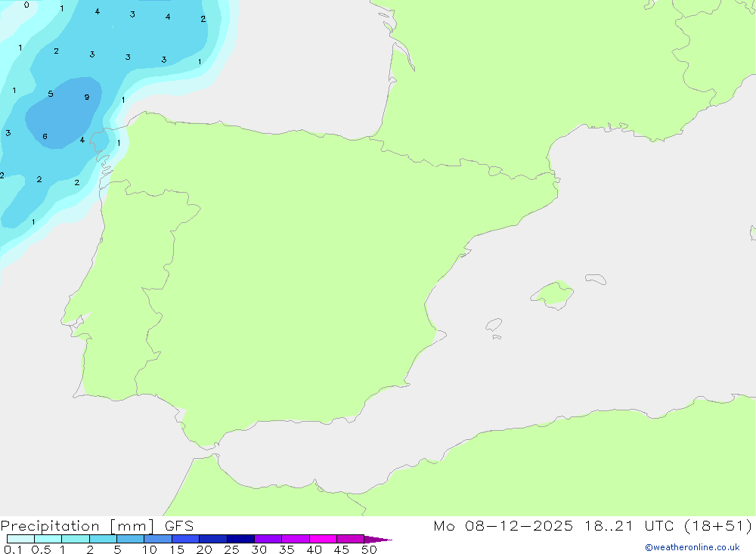The width and height of the screenshot is (756, 554).
Task: Click the 'GFS' model label
Action: (x=179, y=526)
